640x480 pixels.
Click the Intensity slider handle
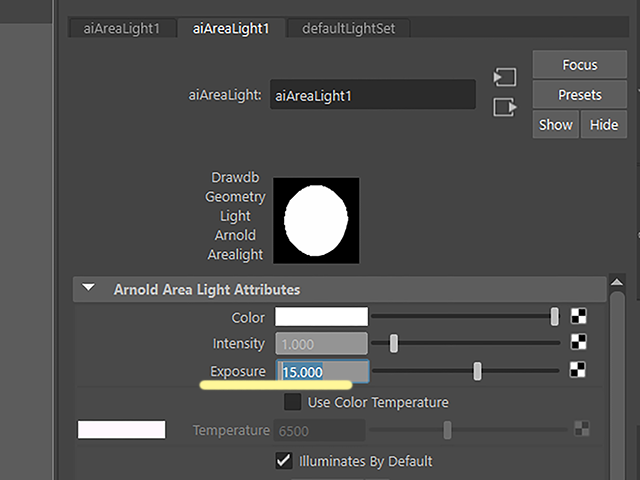[x=393, y=343]
